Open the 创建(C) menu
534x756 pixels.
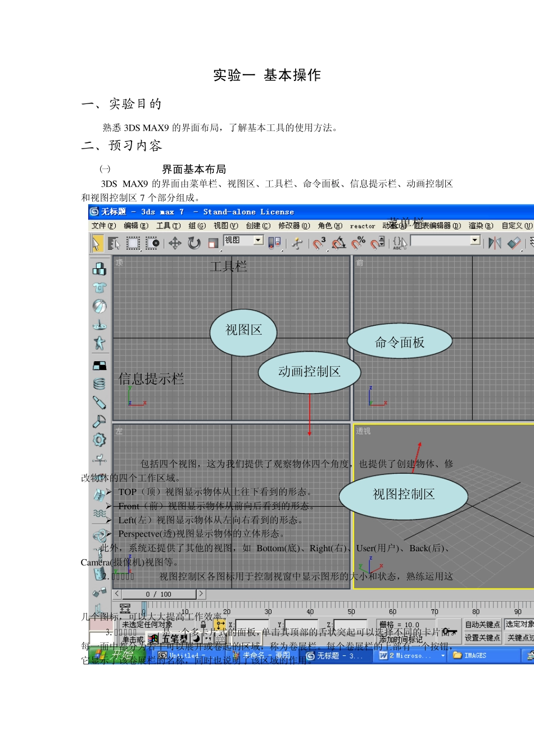pyautogui.click(x=258, y=226)
